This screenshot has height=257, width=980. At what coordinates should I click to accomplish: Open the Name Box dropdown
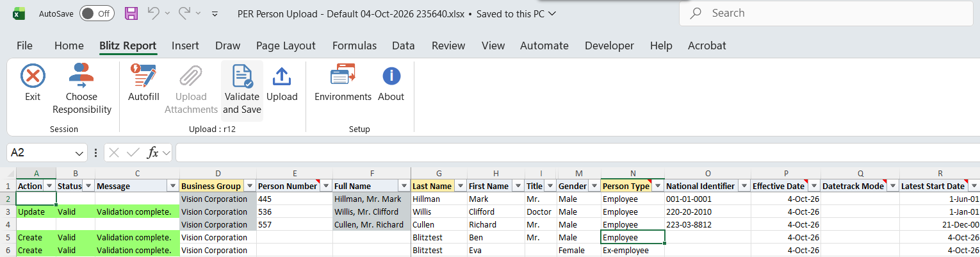pos(79,153)
